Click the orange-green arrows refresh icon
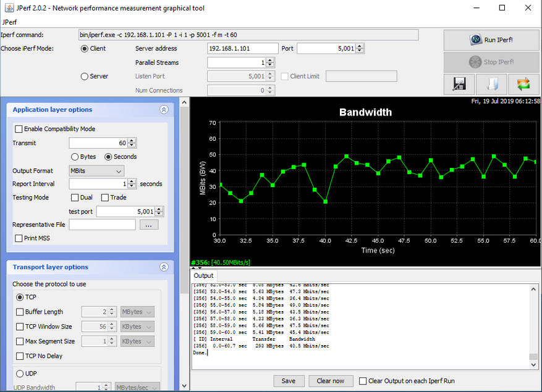 coord(523,85)
